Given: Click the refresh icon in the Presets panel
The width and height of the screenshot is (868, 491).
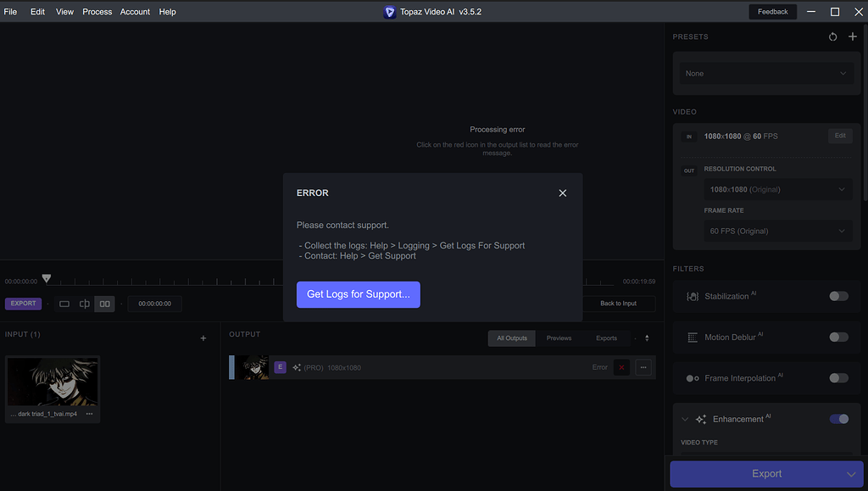Looking at the screenshot, I should pyautogui.click(x=832, y=36).
